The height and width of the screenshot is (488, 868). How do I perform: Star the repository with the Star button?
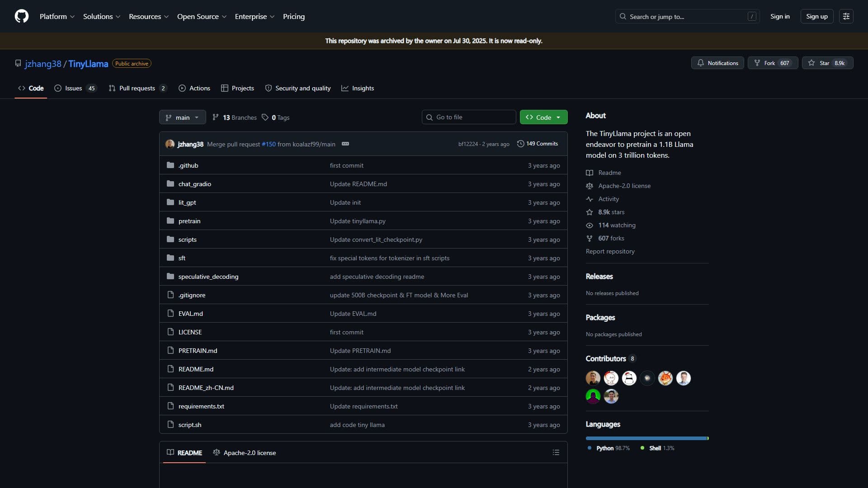click(x=827, y=63)
